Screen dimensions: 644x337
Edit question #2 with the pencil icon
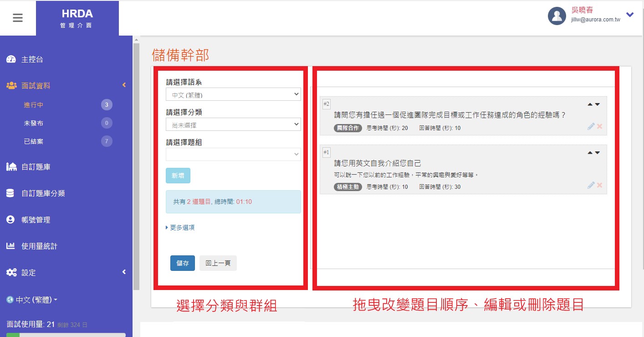pos(591,126)
